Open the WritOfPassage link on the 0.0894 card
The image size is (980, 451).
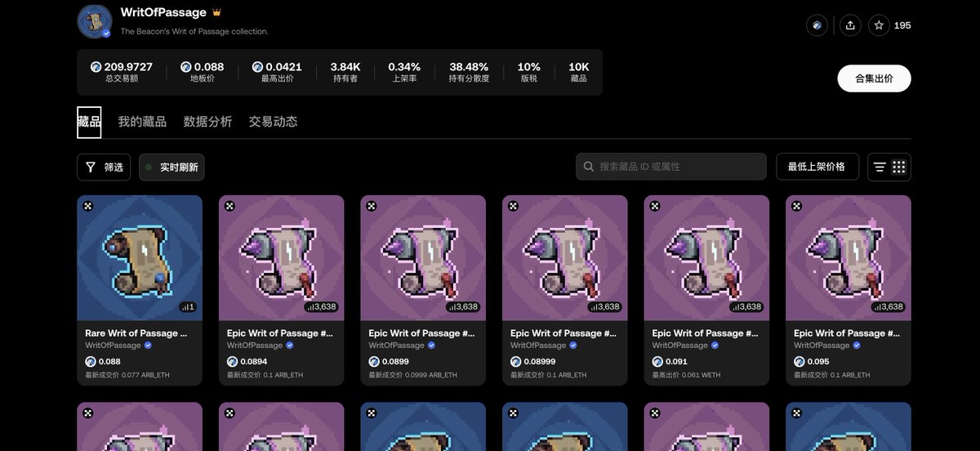coord(255,346)
